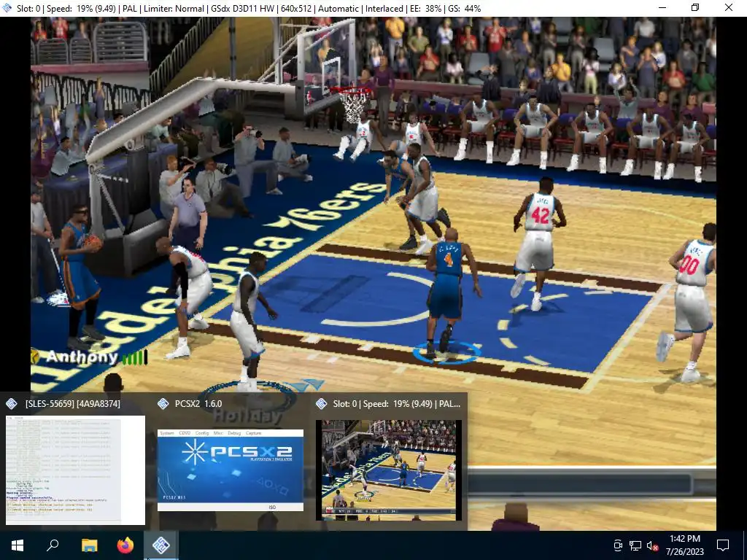Launch File Explorer from taskbar
The image size is (747, 560).
[x=89, y=545]
